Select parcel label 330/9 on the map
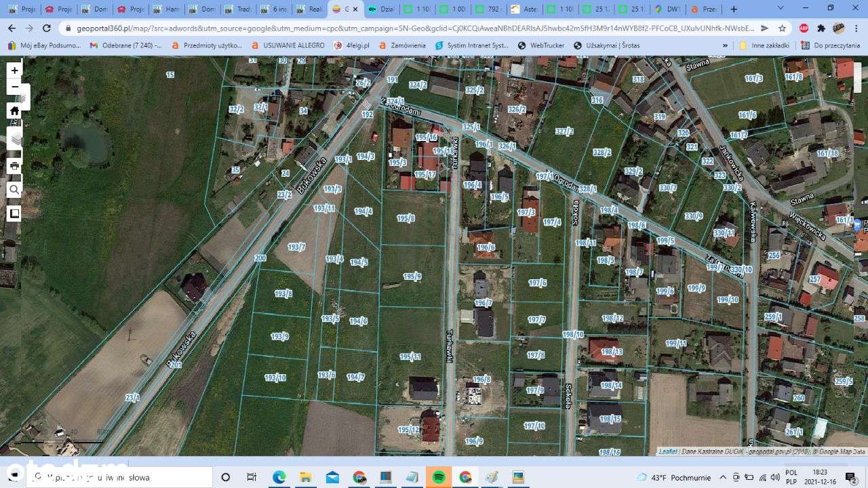The width and height of the screenshot is (868, 488). click(693, 216)
